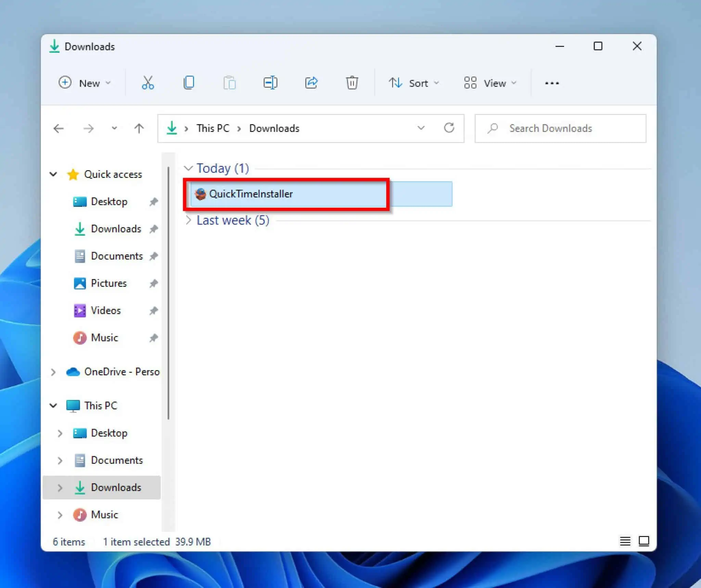
Task: Open the Sort options dropdown
Action: (414, 83)
